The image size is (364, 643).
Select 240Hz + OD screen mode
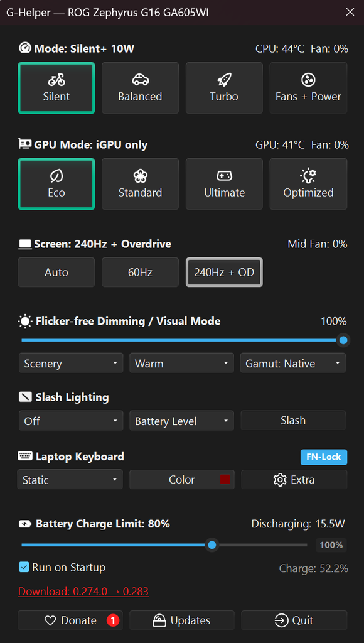pos(224,273)
